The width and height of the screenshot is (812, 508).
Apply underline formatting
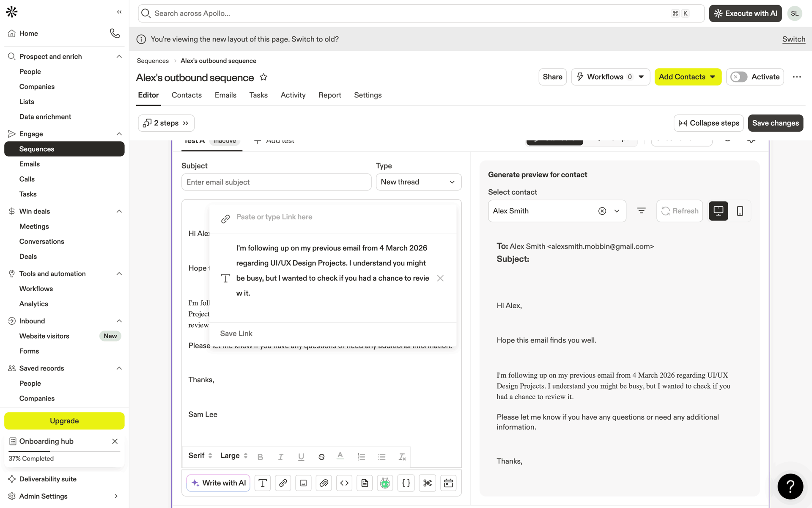click(x=301, y=457)
